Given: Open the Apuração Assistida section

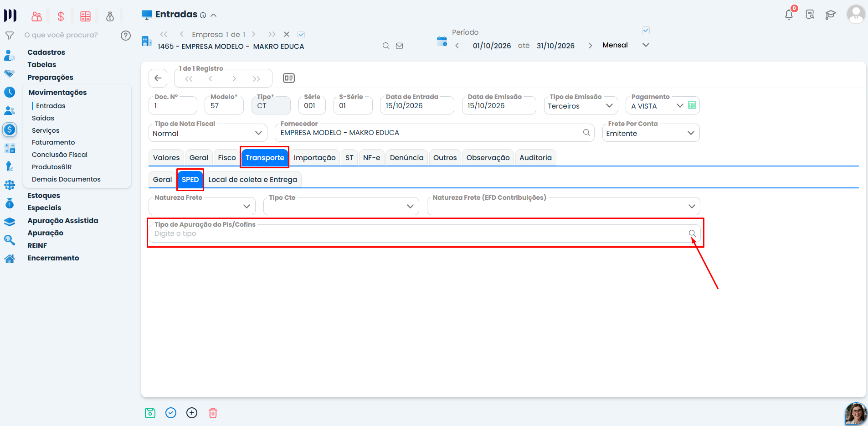Looking at the screenshot, I should [x=63, y=221].
